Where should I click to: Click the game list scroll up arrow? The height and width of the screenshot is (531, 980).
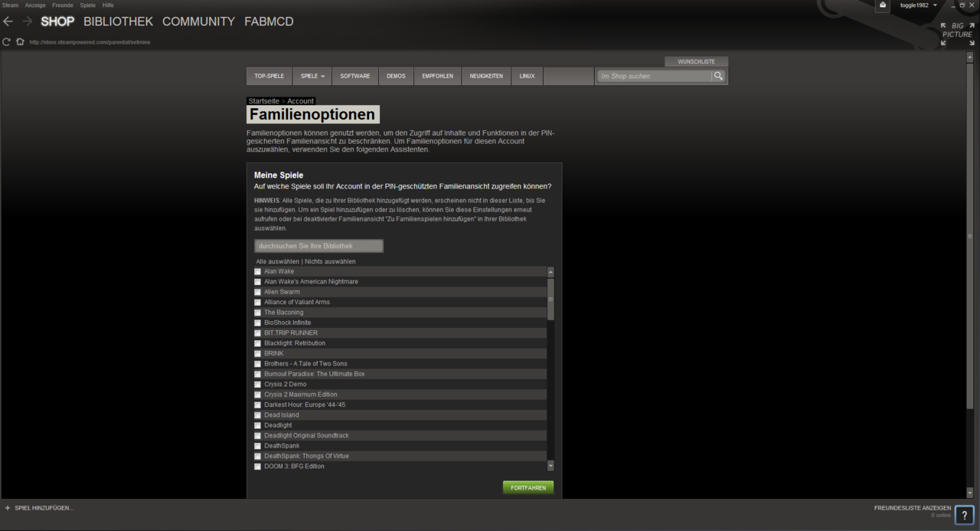[550, 272]
